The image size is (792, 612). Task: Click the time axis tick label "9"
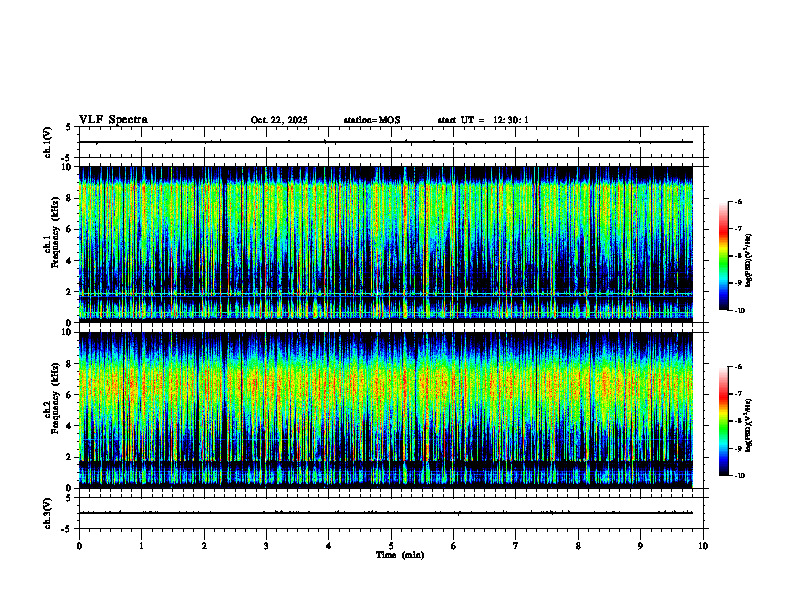[640, 546]
